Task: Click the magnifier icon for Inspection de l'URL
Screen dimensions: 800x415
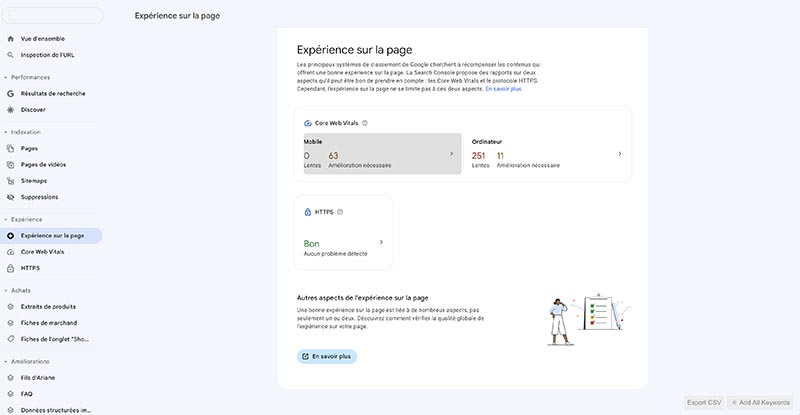Action: (x=11, y=55)
